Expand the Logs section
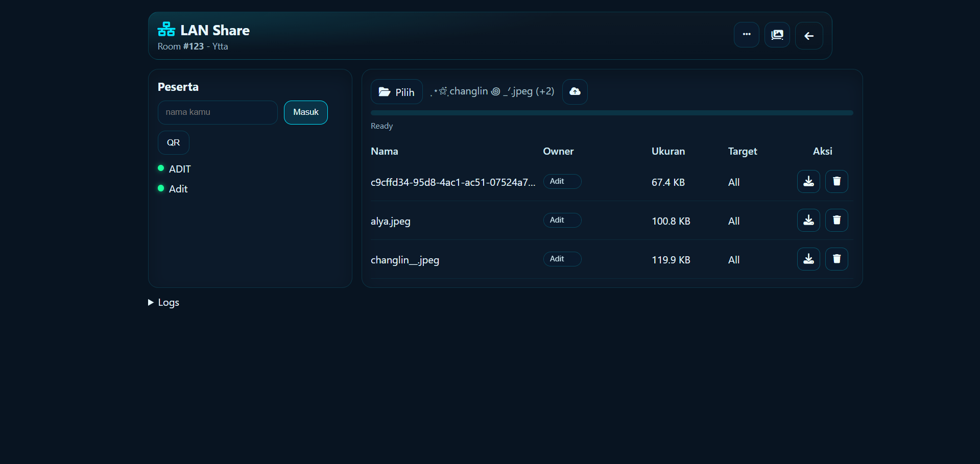 [x=163, y=302]
